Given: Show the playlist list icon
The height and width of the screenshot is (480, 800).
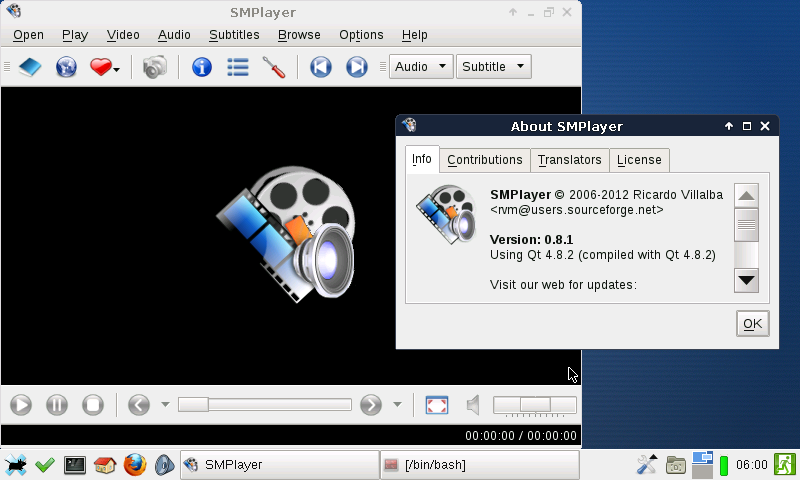Looking at the screenshot, I should pos(238,67).
